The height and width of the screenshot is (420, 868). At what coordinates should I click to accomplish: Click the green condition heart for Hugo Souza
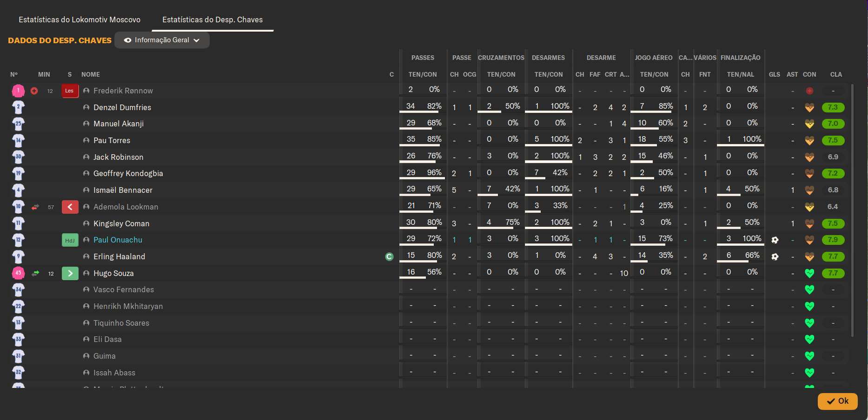809,273
